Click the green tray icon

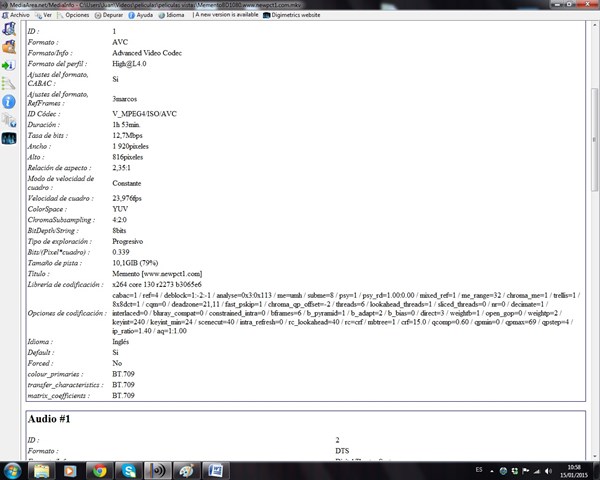(515, 471)
